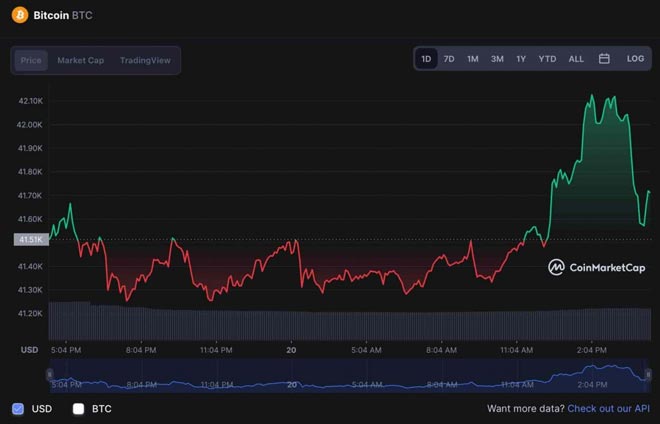Click the orange Bitcoin logo icon
The image size is (660, 424).
click(19, 16)
